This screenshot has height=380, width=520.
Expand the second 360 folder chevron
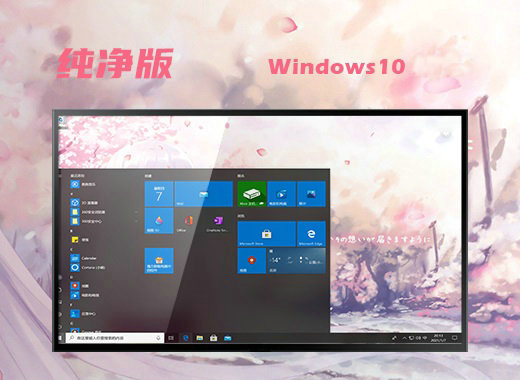[x=136, y=221]
